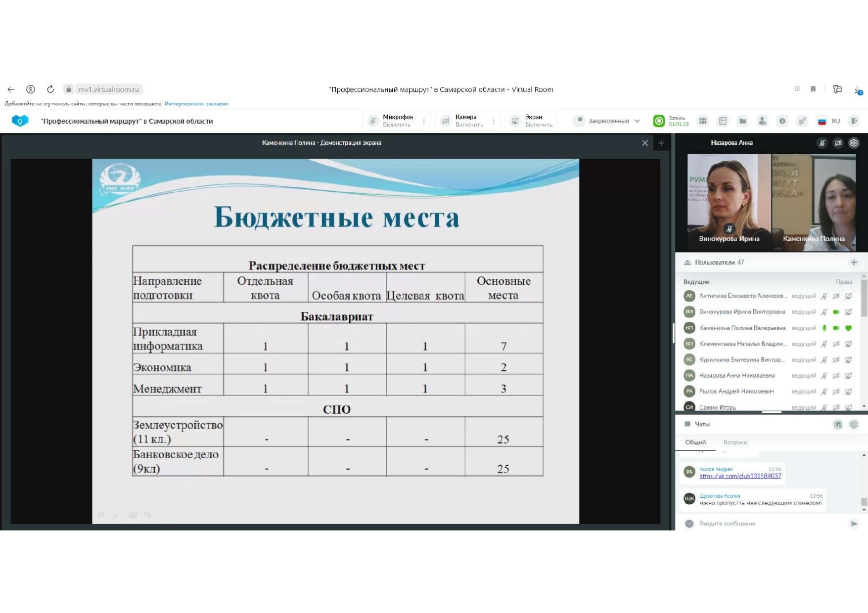This screenshot has width=868, height=613.
Task: Open the grid layout icon in toolbar
Action: point(703,121)
